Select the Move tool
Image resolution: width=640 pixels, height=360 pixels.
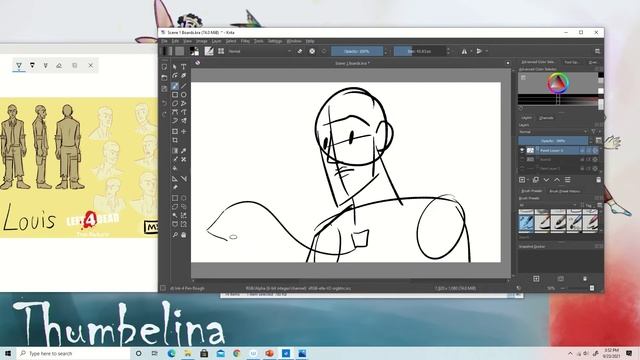[184, 131]
